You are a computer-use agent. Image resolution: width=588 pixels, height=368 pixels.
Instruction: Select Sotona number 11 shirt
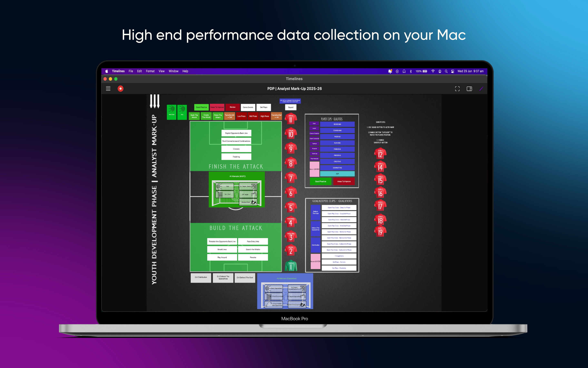coord(291,119)
